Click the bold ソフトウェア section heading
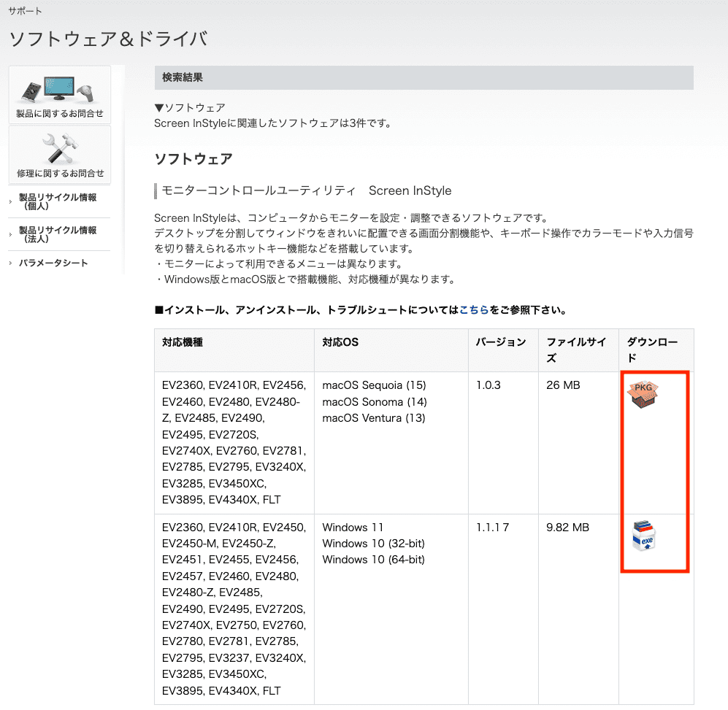Image resolution: width=728 pixels, height=710 pixels. point(194,159)
